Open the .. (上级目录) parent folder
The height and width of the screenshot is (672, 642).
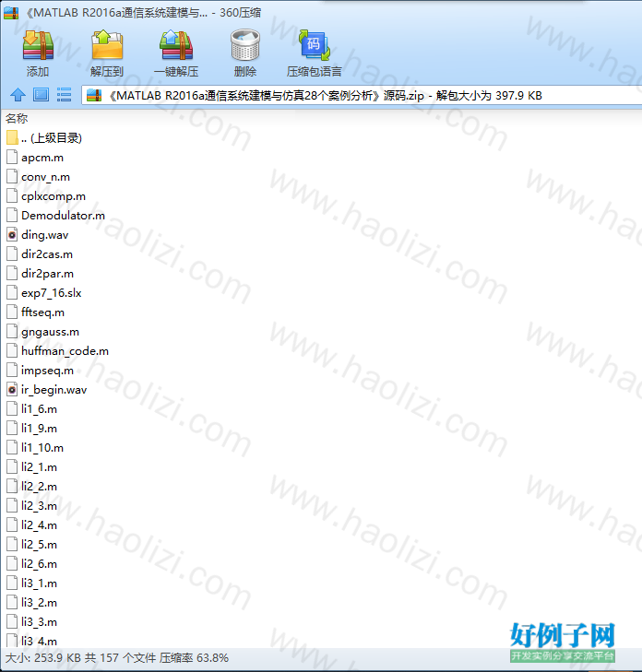(x=44, y=138)
